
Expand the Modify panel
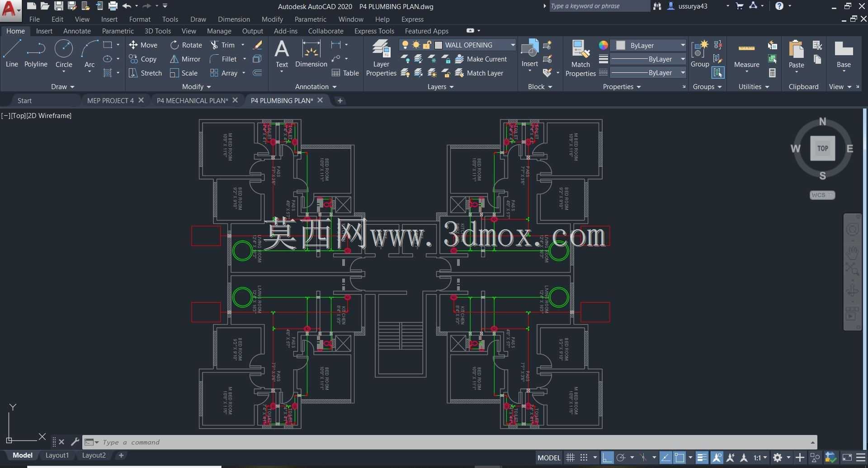pos(196,86)
